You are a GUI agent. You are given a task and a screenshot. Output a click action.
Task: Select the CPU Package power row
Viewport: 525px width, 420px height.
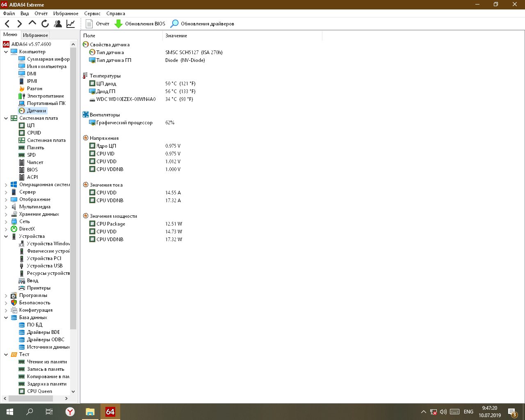[x=136, y=224]
